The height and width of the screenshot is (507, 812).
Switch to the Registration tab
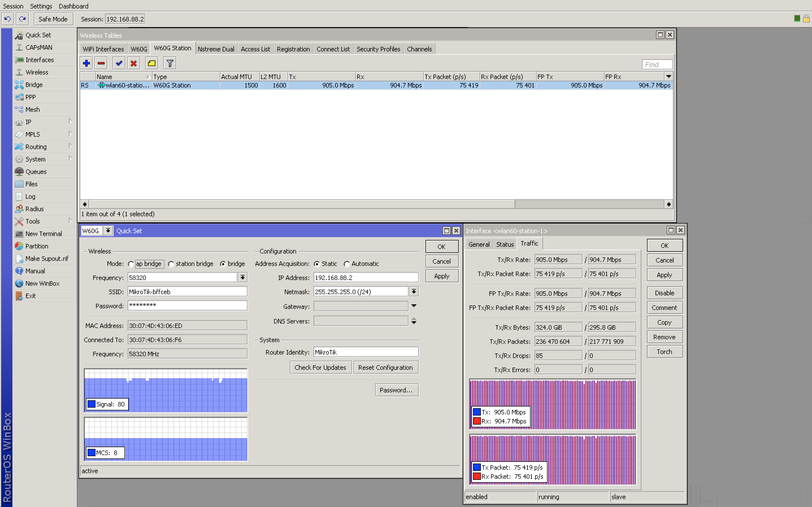click(x=293, y=49)
